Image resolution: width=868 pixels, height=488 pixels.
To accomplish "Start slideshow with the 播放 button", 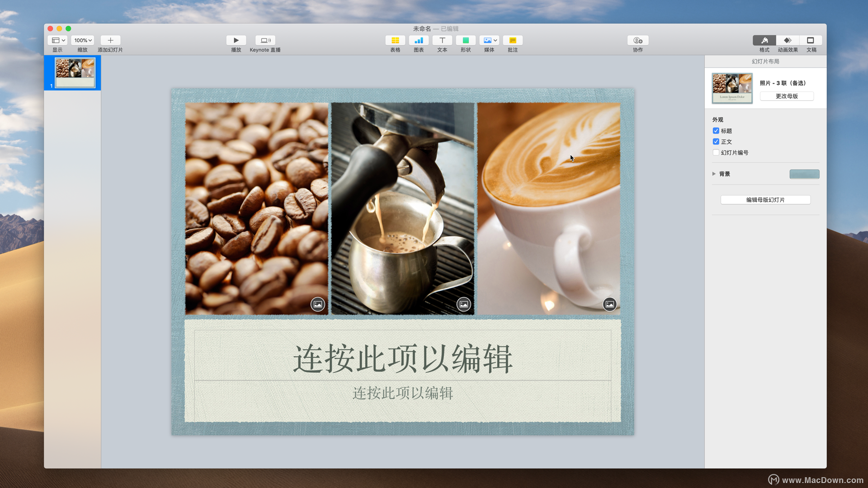I will [x=236, y=40].
